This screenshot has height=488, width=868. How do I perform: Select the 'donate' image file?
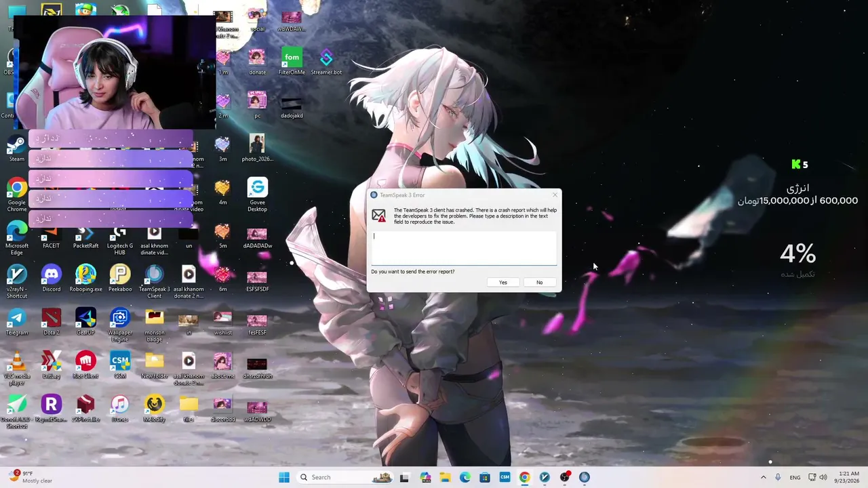(x=257, y=62)
